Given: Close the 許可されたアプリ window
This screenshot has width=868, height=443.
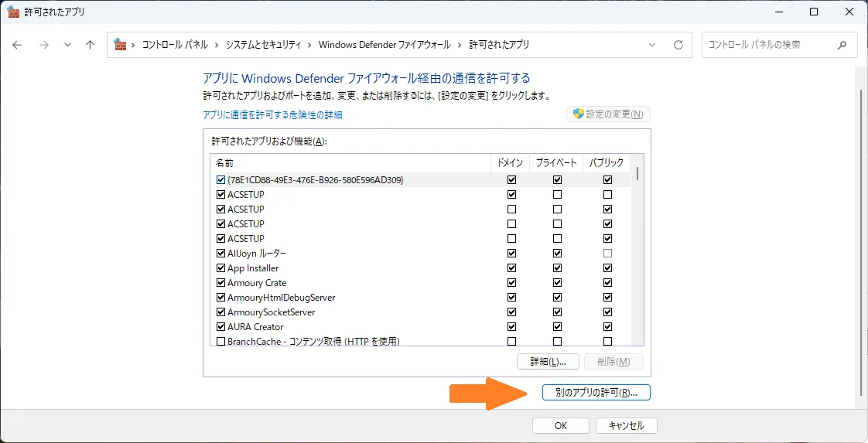Looking at the screenshot, I should (x=849, y=12).
